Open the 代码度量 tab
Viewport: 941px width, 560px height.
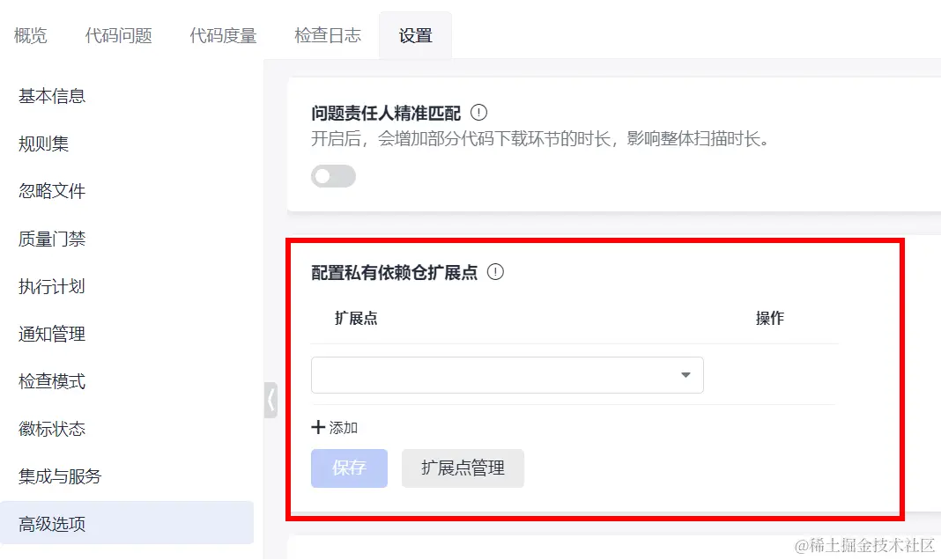coord(223,35)
